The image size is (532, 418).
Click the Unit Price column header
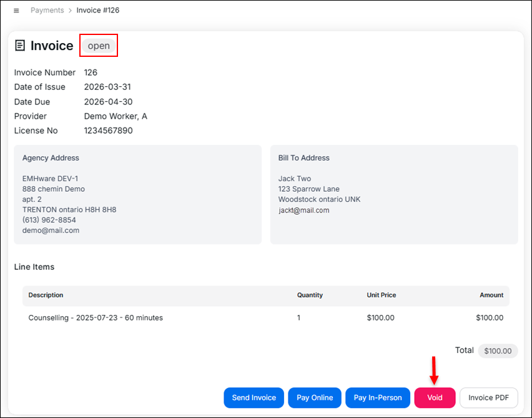382,295
